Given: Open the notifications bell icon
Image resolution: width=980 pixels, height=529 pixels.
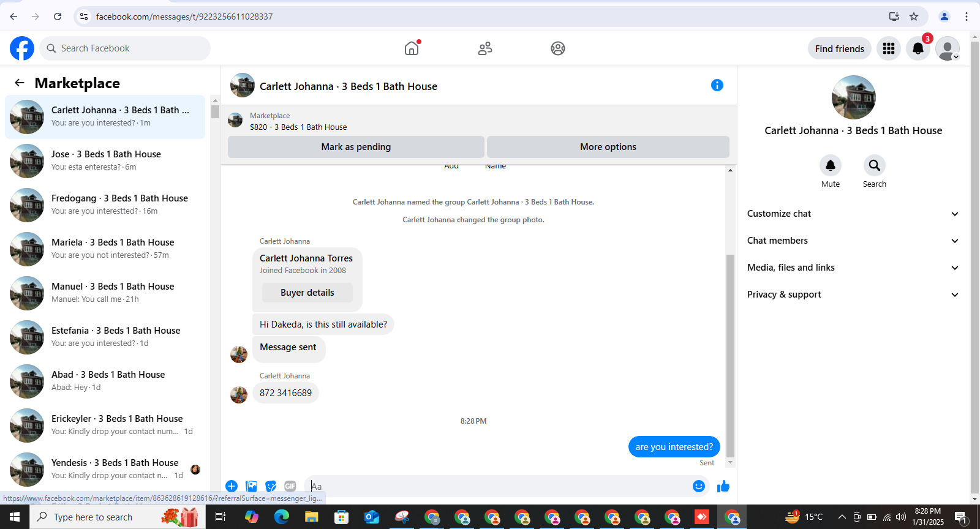Looking at the screenshot, I should click(x=918, y=48).
